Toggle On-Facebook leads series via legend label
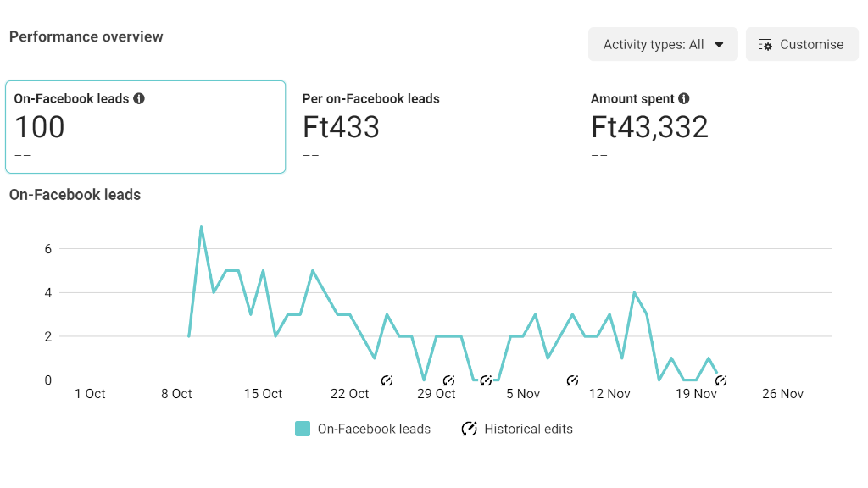The height and width of the screenshot is (488, 868). [374, 429]
